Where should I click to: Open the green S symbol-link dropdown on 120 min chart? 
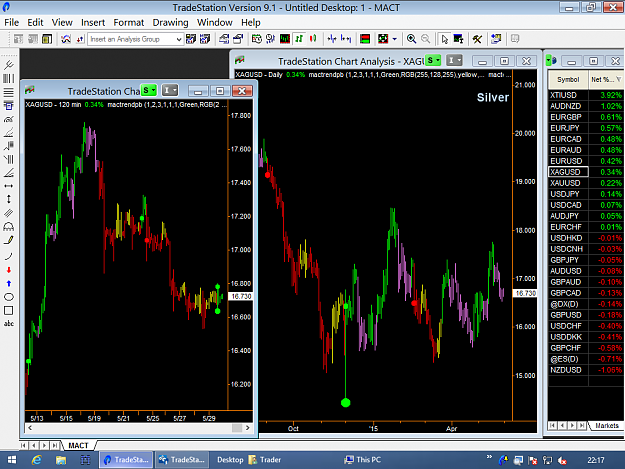click(149, 90)
